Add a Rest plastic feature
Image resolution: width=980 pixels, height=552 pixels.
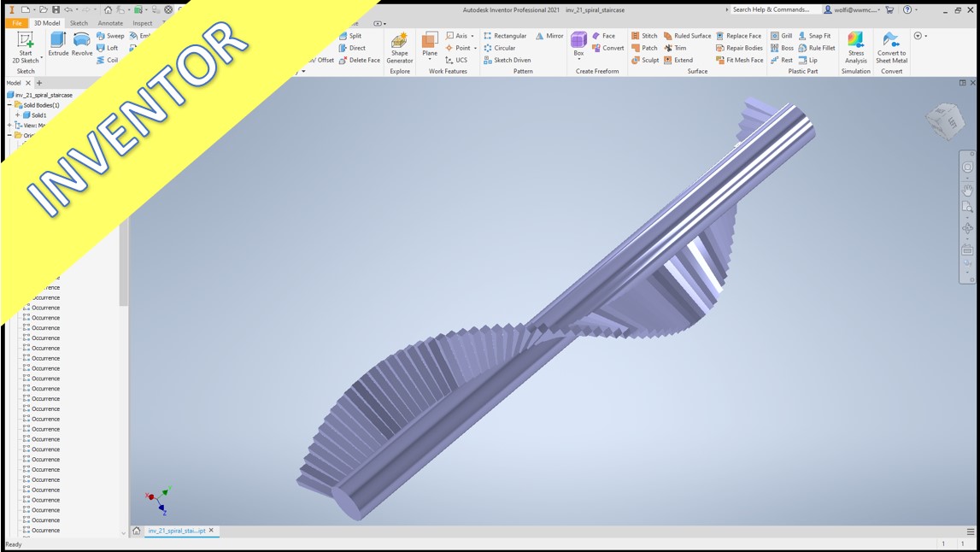pos(781,60)
